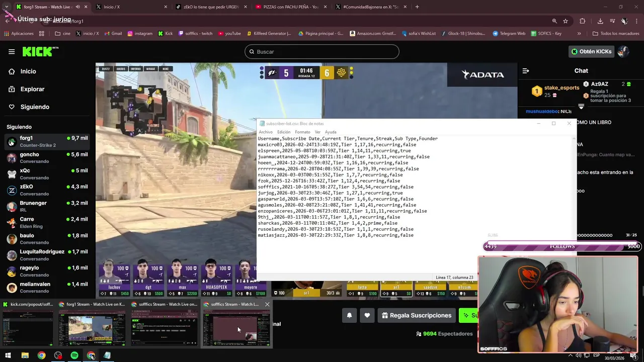Screen dimensions: 644x362
Task: Open baulo channel in the sidebar
Action: pyautogui.click(x=47, y=238)
